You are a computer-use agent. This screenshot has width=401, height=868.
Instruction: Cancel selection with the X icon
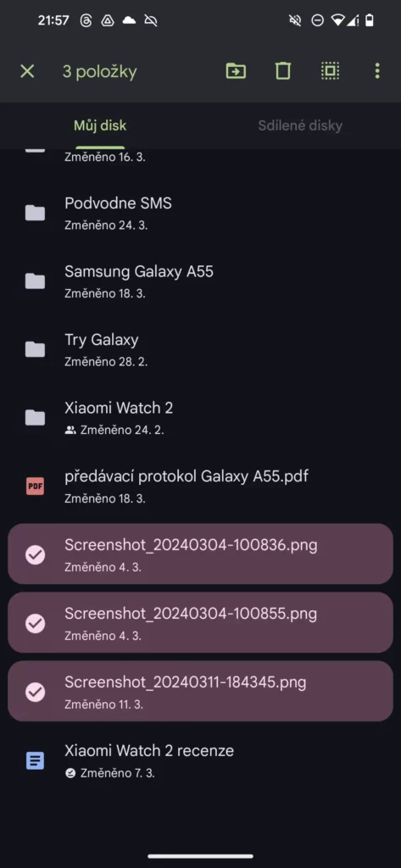(27, 71)
